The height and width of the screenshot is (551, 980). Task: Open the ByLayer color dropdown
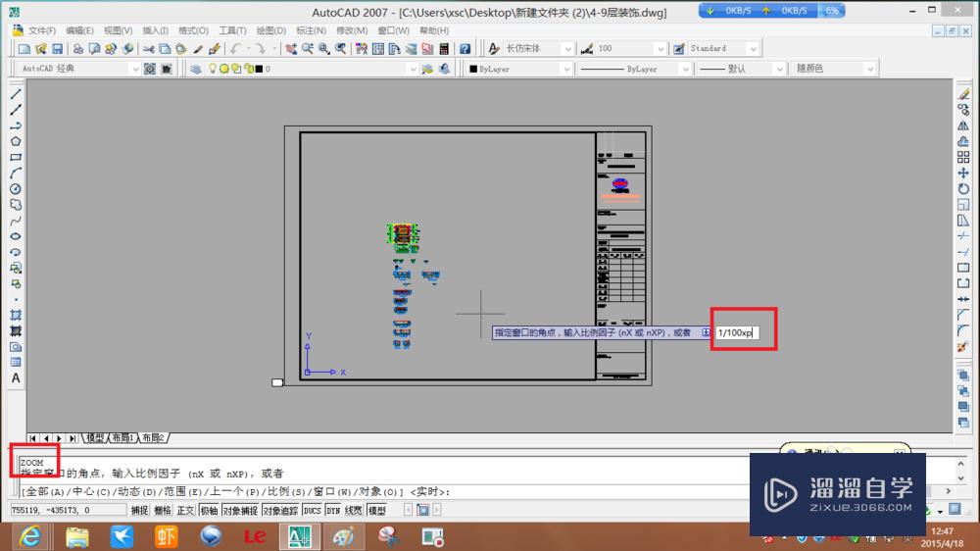click(566, 69)
